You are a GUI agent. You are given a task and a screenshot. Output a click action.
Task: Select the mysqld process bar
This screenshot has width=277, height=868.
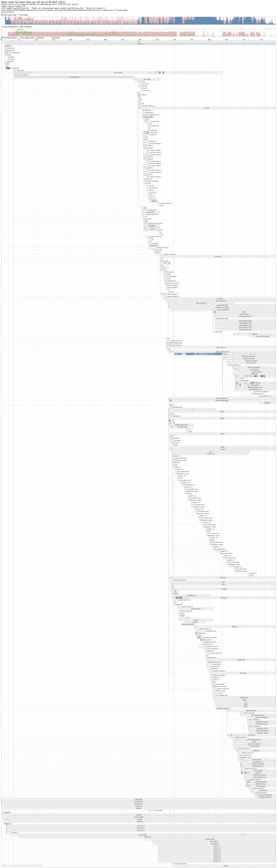click(x=224, y=589)
